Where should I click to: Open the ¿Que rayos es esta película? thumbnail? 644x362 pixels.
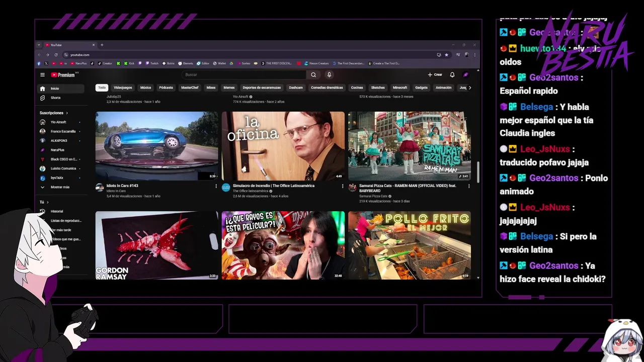pos(283,245)
